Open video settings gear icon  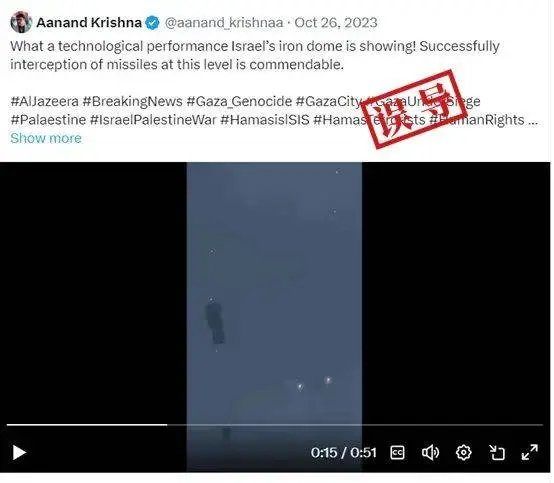(463, 453)
